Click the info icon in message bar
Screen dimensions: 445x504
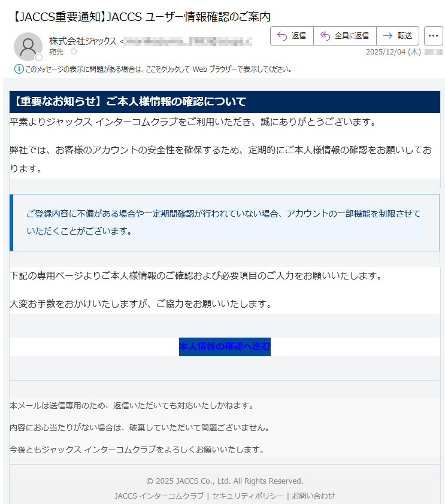pos(19,69)
